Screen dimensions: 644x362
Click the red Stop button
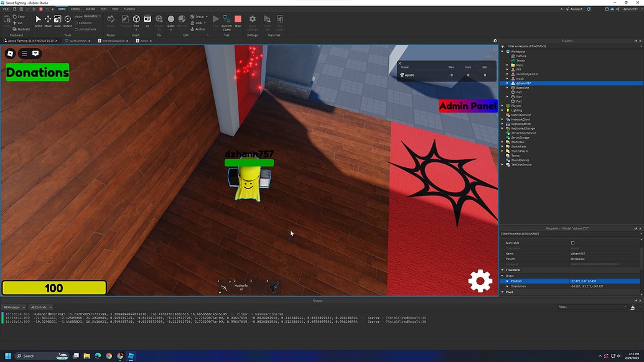click(238, 20)
